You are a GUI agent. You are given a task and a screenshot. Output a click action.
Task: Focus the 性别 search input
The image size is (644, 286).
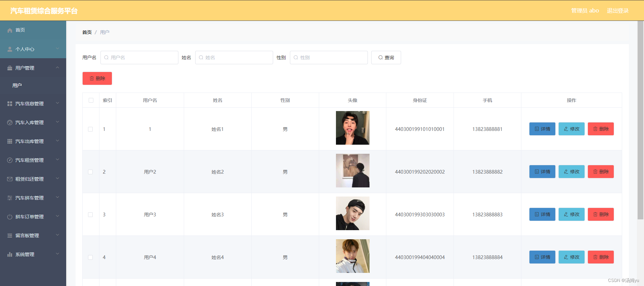(x=329, y=58)
